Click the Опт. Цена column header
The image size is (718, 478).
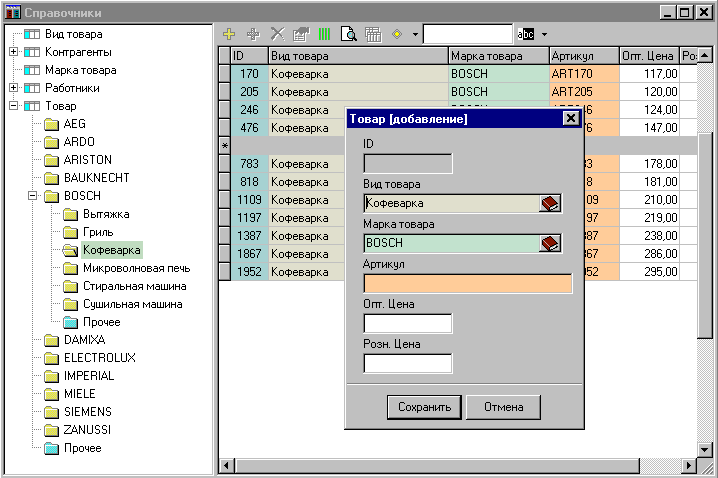tap(649, 56)
